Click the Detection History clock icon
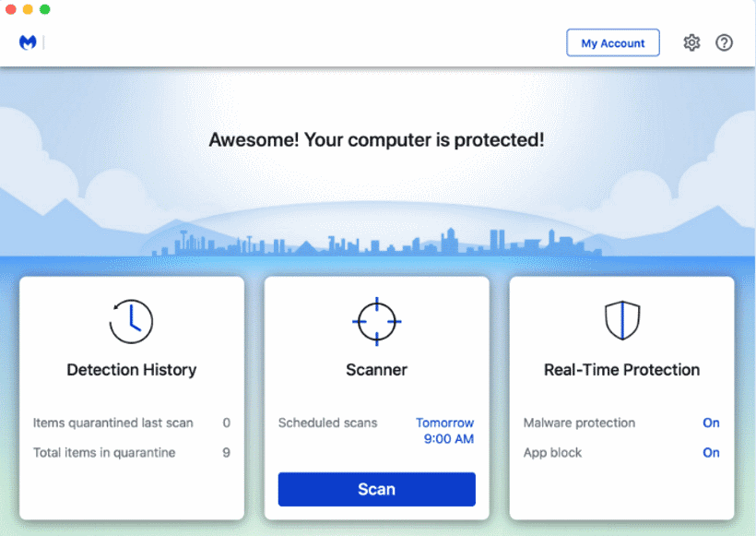Viewport: 756px width, 536px height. [131, 321]
